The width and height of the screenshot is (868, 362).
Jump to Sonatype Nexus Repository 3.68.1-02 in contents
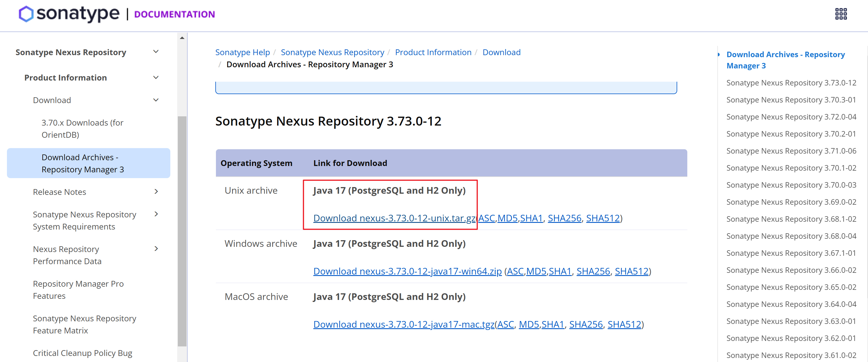pyautogui.click(x=791, y=219)
